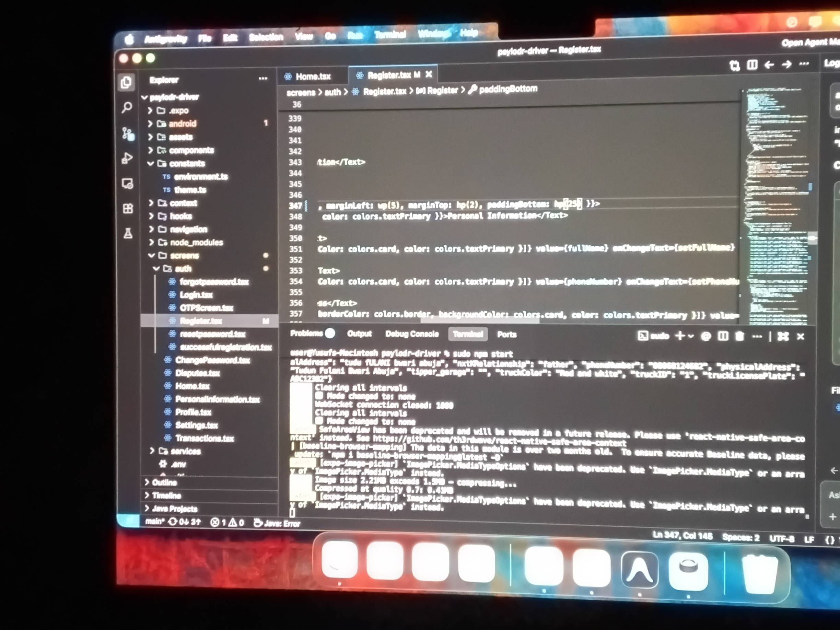Viewport: 840px width, 630px height.
Task: Open the Run and Debug view icon
Action: point(127,158)
